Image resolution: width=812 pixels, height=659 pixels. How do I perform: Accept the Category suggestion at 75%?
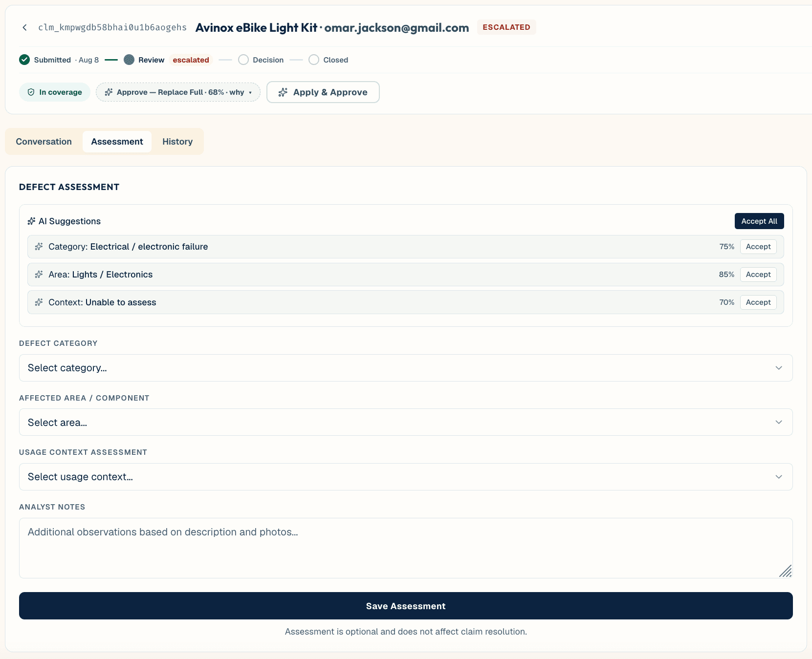coord(758,247)
